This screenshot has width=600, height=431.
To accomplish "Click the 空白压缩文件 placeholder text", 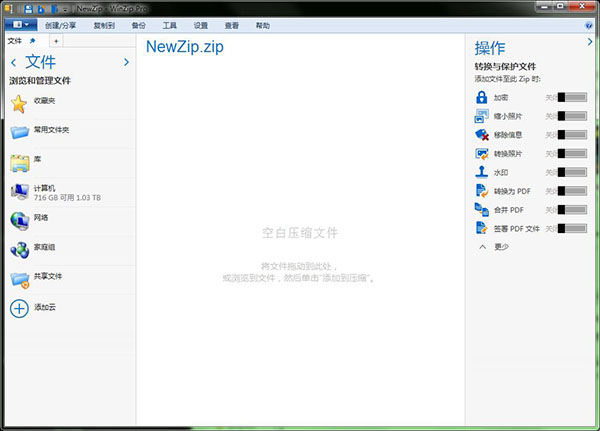I will (300, 232).
